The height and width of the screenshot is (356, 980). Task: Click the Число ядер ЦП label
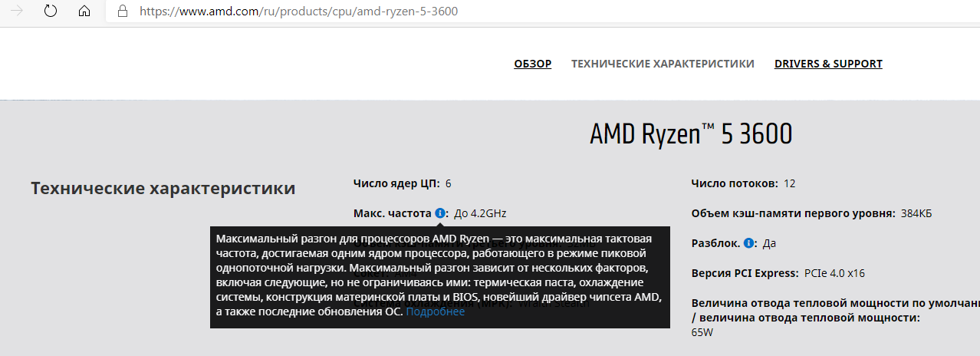[396, 183]
